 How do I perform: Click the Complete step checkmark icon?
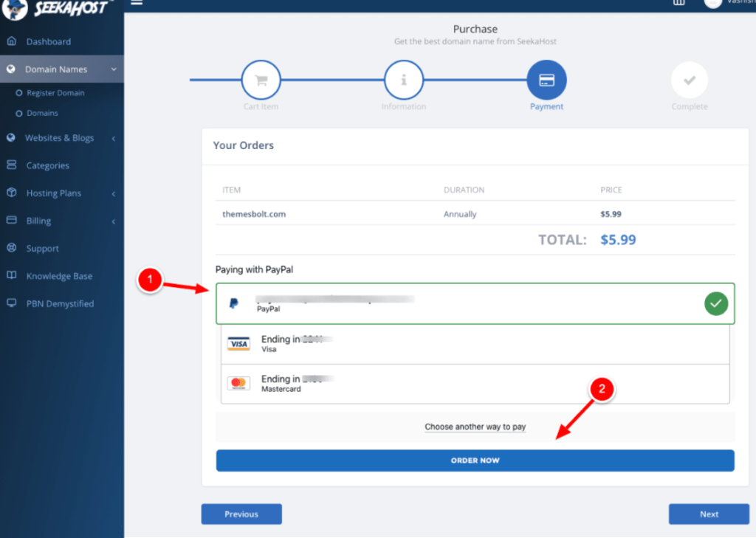[689, 80]
